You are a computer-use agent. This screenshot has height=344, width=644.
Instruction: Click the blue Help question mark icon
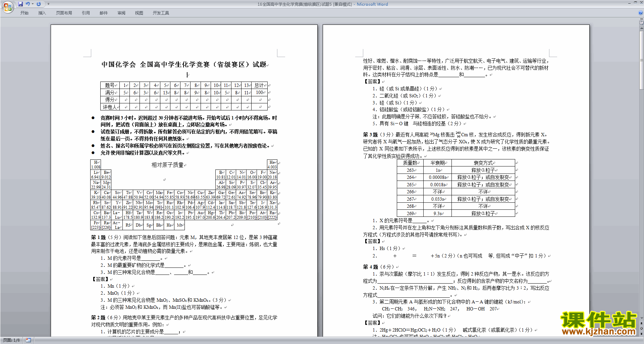(641, 13)
